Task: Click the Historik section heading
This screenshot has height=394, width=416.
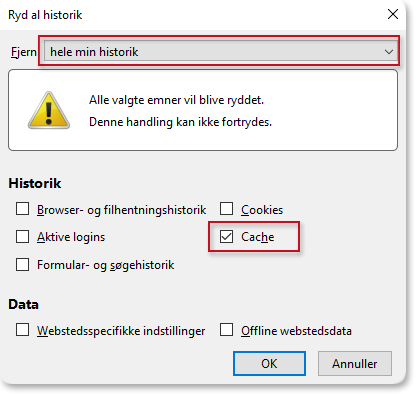Action: pos(35,183)
